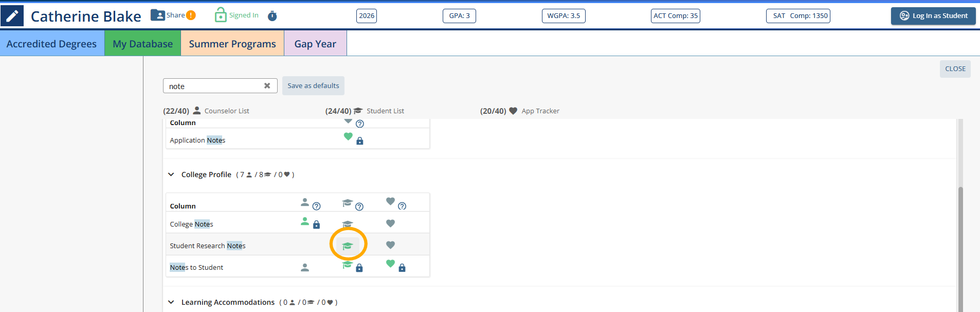This screenshot has height=312, width=980.
Task: Click the ACT Comp: 35 badge
Action: coord(676,16)
